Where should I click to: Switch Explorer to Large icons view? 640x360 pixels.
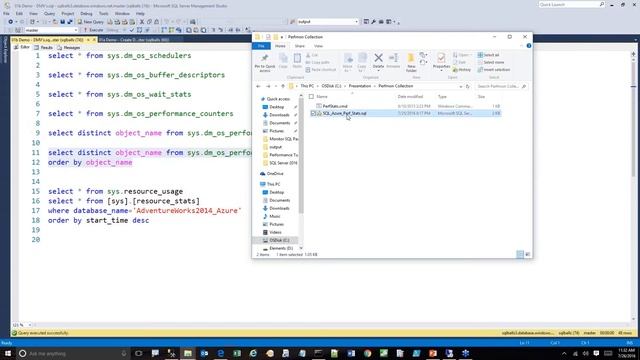(x=528, y=254)
